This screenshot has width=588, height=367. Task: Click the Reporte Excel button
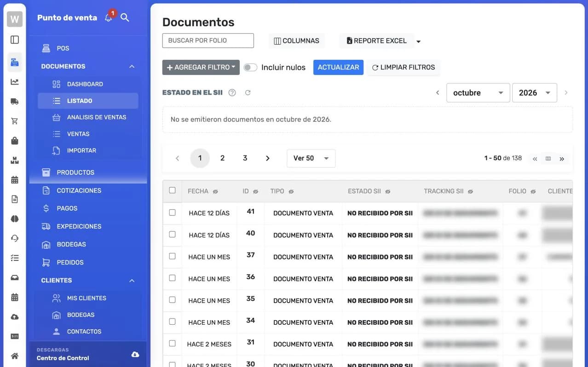(377, 41)
